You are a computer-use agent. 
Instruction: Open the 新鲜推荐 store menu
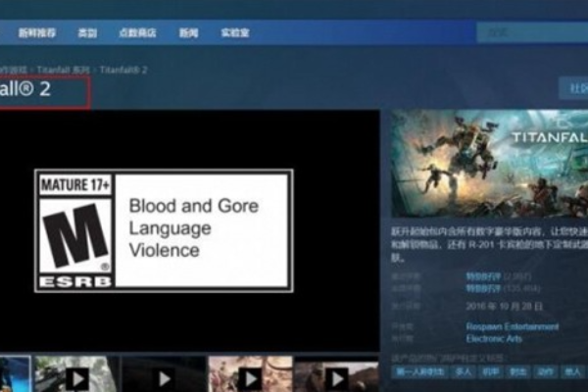(x=37, y=33)
